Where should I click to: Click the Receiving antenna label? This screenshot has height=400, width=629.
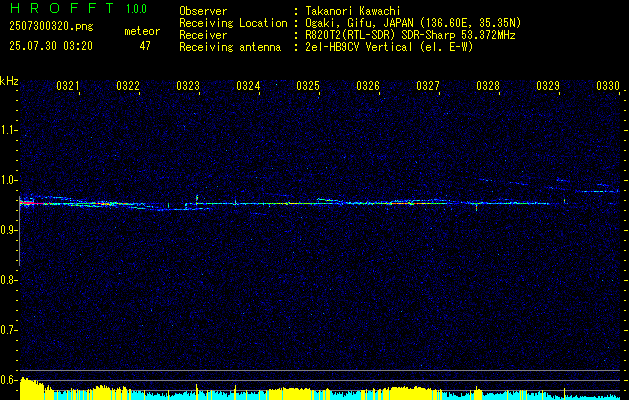tap(230, 47)
